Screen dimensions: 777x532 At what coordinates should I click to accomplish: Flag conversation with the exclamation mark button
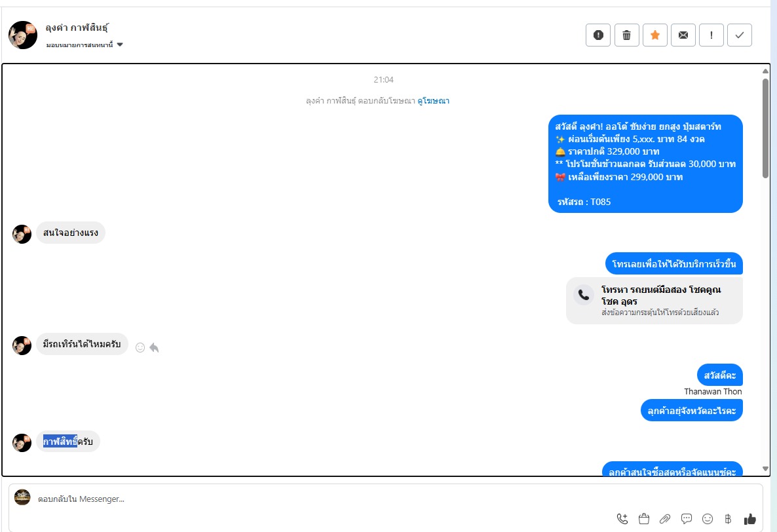pyautogui.click(x=711, y=35)
